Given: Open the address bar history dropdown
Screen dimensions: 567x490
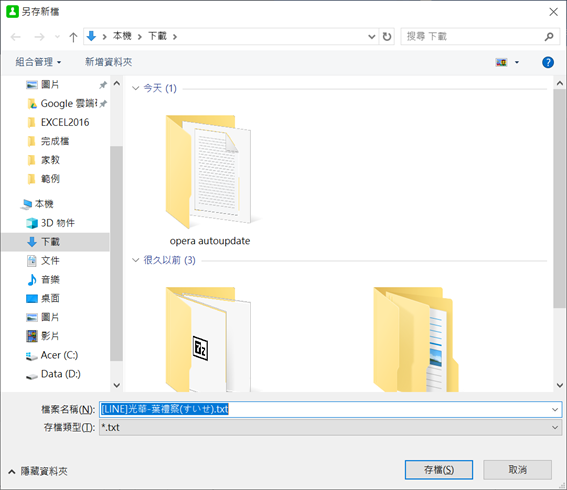Looking at the screenshot, I should pyautogui.click(x=371, y=37).
